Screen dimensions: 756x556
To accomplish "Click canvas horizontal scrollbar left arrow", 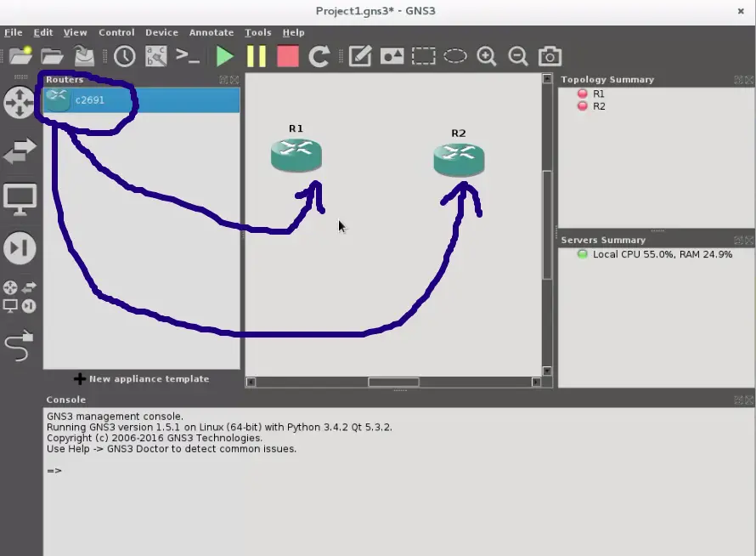I will 251,382.
